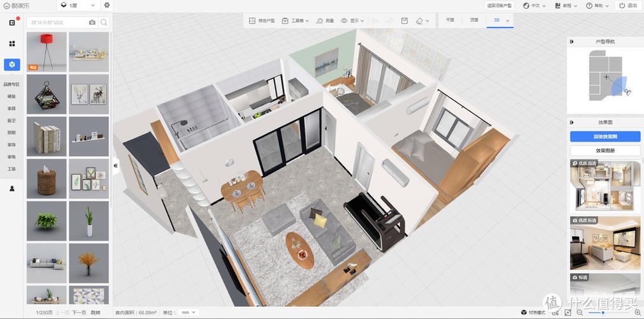Select the eraser clear tool icon
The width and height of the screenshot is (644, 319).
pos(419,20)
